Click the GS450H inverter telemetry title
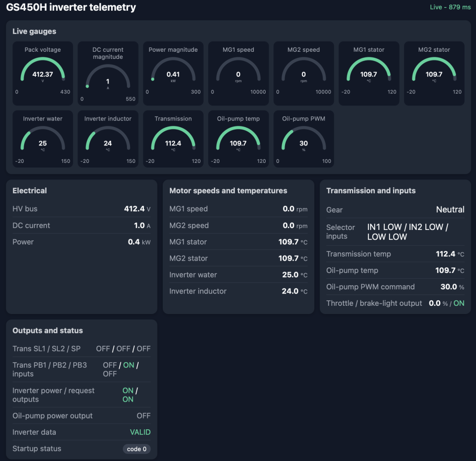Viewport: 476px width, 461px height. pos(71,7)
